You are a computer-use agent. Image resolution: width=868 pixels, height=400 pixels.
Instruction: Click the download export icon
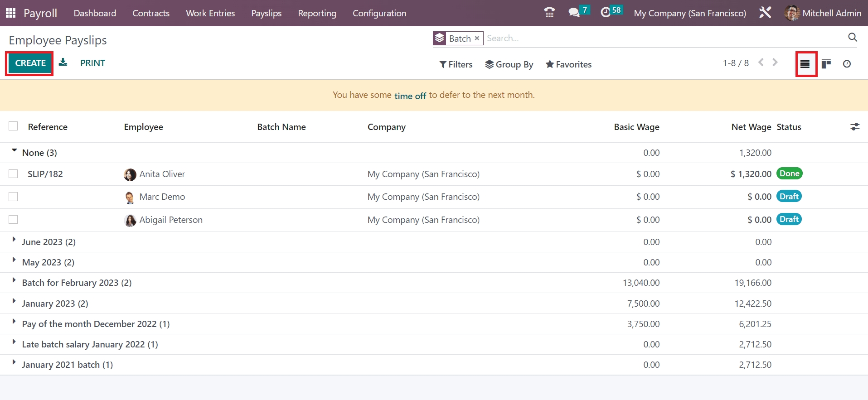point(63,63)
